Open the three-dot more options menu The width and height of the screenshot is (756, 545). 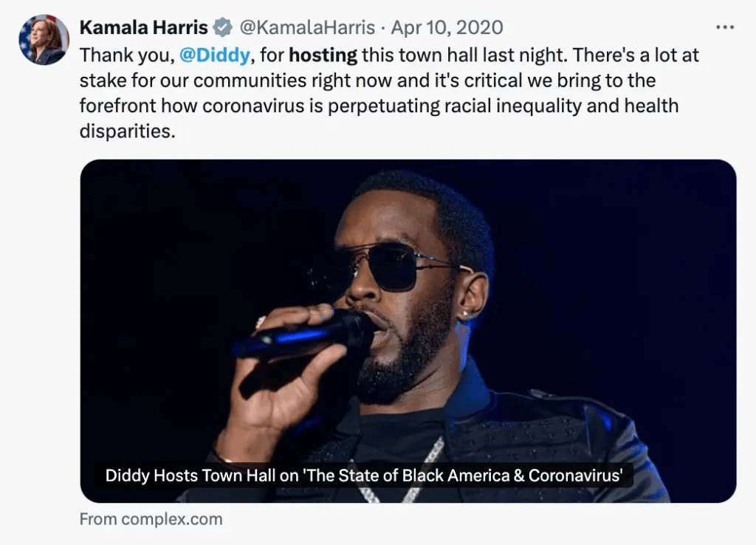(x=726, y=27)
